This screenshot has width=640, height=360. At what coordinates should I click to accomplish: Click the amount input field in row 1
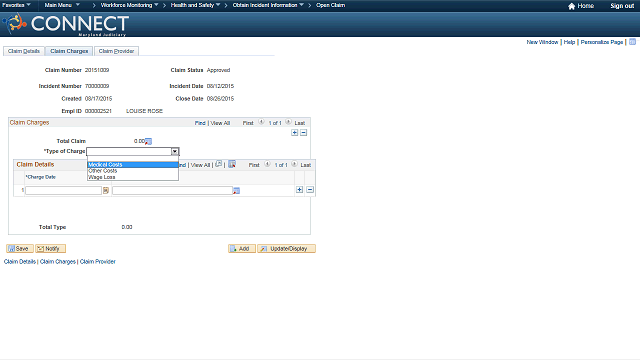tap(172, 191)
